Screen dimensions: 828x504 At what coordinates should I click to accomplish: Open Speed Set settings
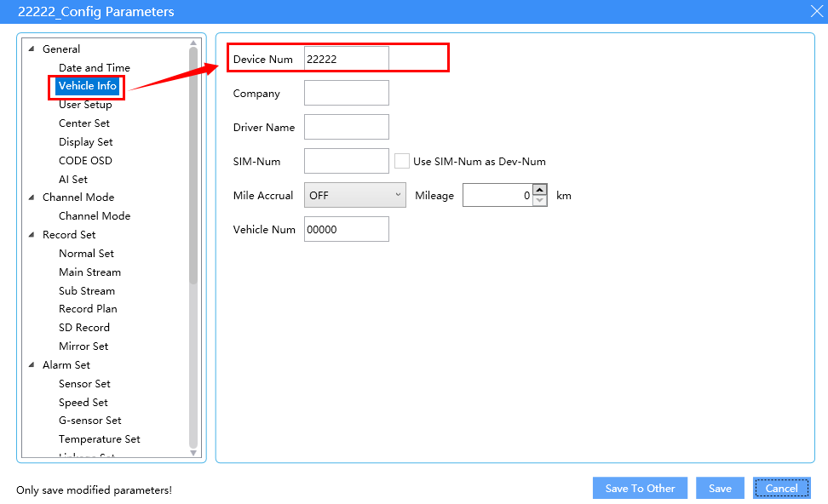83,403
